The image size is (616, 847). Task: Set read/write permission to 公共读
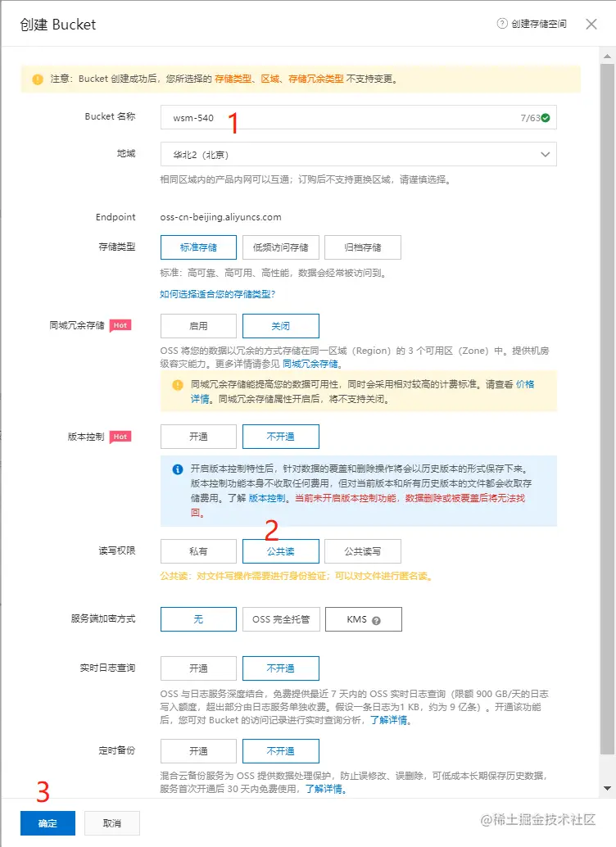(281, 551)
